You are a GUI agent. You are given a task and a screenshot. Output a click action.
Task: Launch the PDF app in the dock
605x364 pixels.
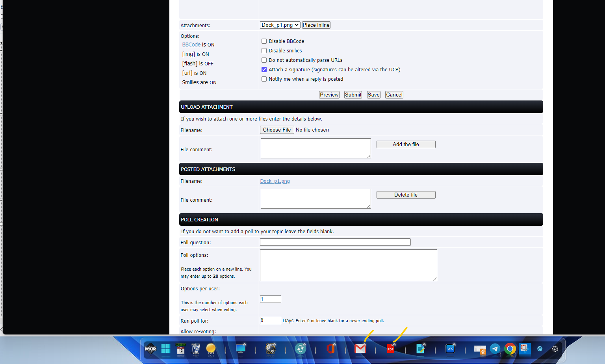tap(390, 349)
